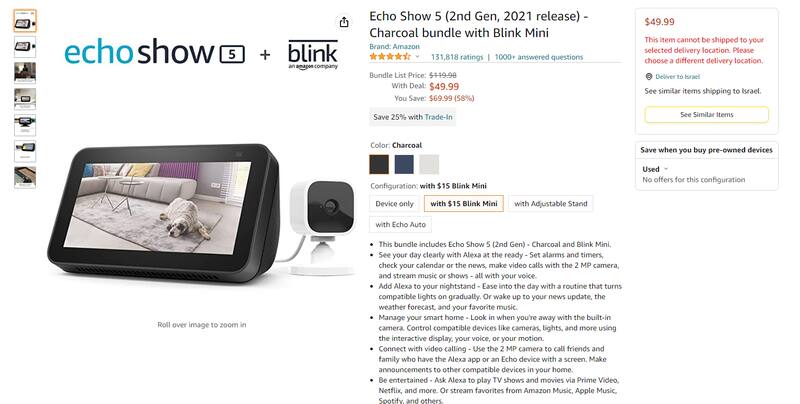The height and width of the screenshot is (404, 800).
Task: Click the location pin icon by Deliver to Israel
Action: click(x=648, y=77)
